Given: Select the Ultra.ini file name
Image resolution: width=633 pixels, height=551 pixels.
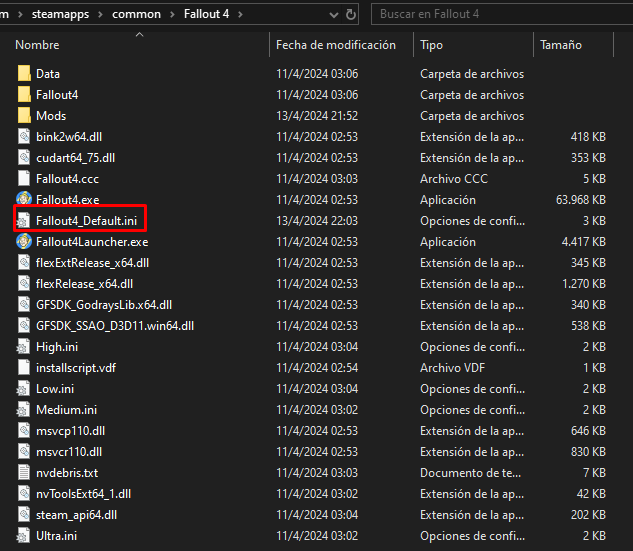Looking at the screenshot, I should [57, 536].
